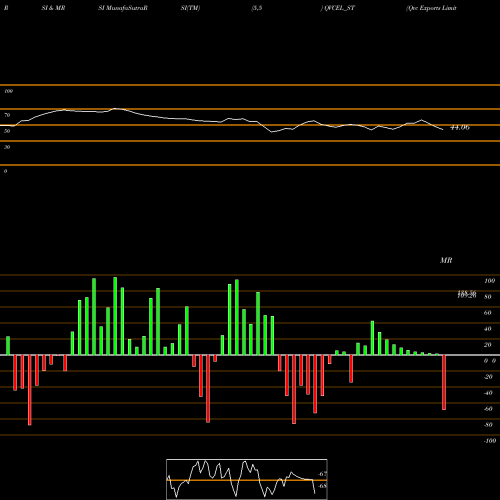Click the RSI axis label 70
This screenshot has width=500, height=500.
click(x=7, y=115)
